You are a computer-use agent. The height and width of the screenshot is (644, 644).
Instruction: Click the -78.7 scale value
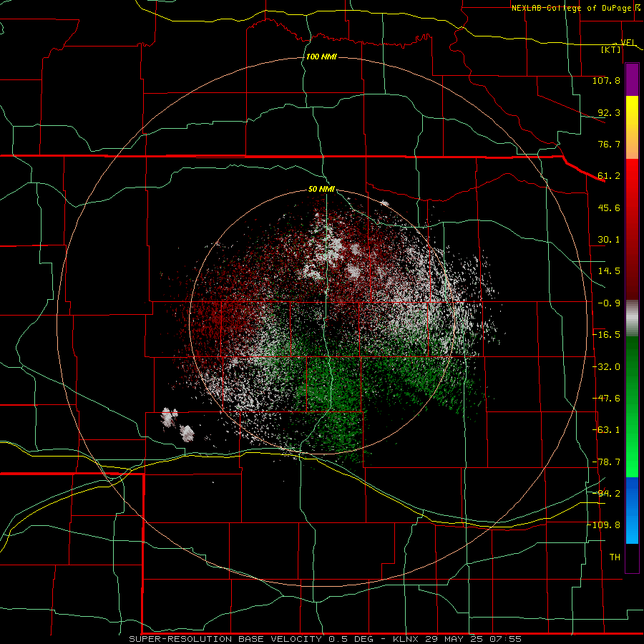pos(606,462)
